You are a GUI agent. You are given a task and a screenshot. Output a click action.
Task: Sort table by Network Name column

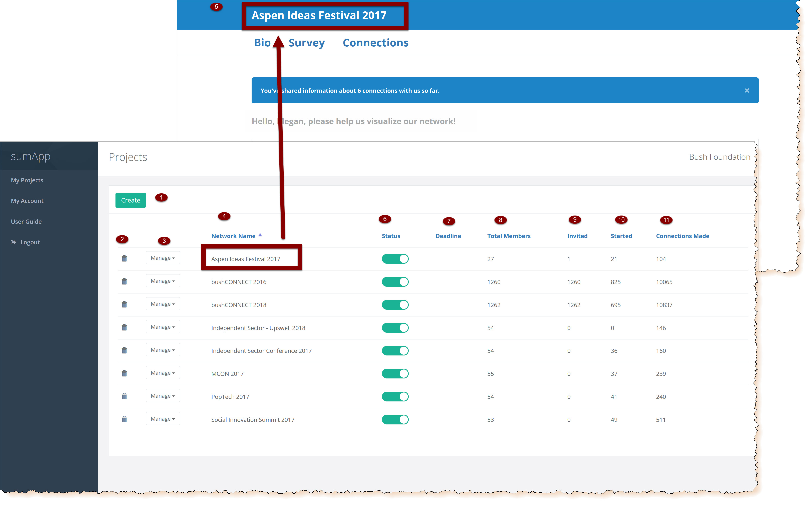[x=233, y=236]
